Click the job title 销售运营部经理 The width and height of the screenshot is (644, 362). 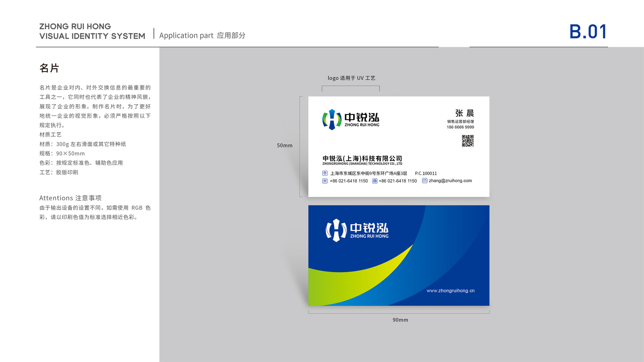tap(461, 122)
